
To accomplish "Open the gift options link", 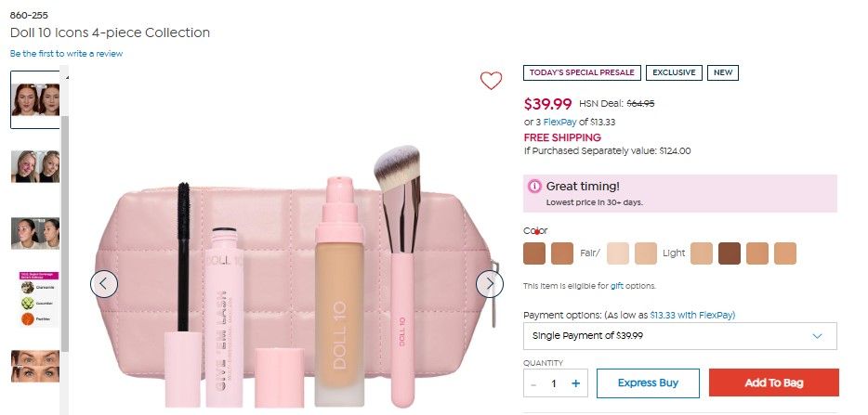I will point(617,286).
